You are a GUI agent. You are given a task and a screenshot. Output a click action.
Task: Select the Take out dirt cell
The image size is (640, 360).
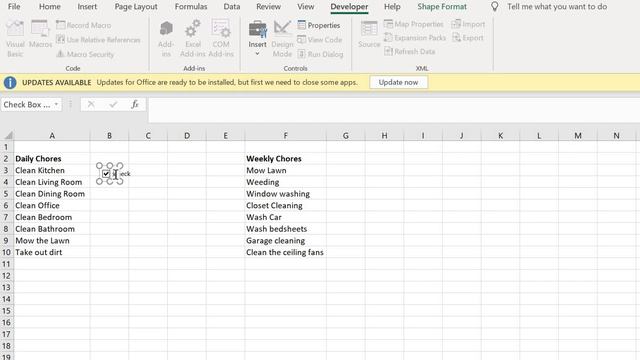pyautogui.click(x=52, y=252)
